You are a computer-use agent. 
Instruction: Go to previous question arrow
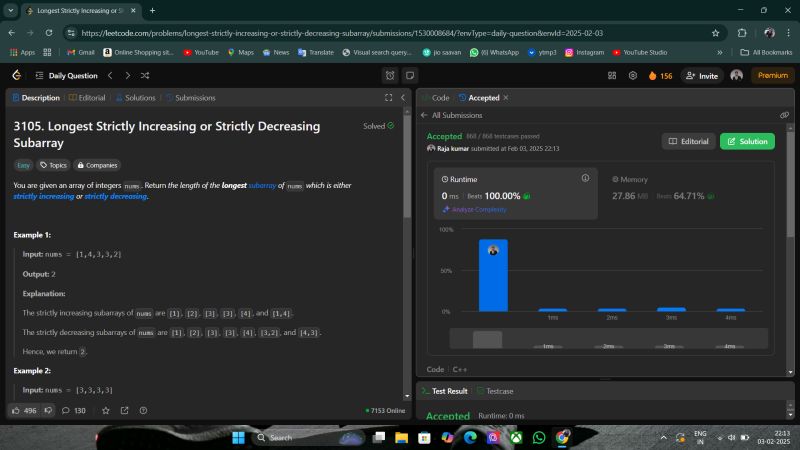tap(110, 76)
